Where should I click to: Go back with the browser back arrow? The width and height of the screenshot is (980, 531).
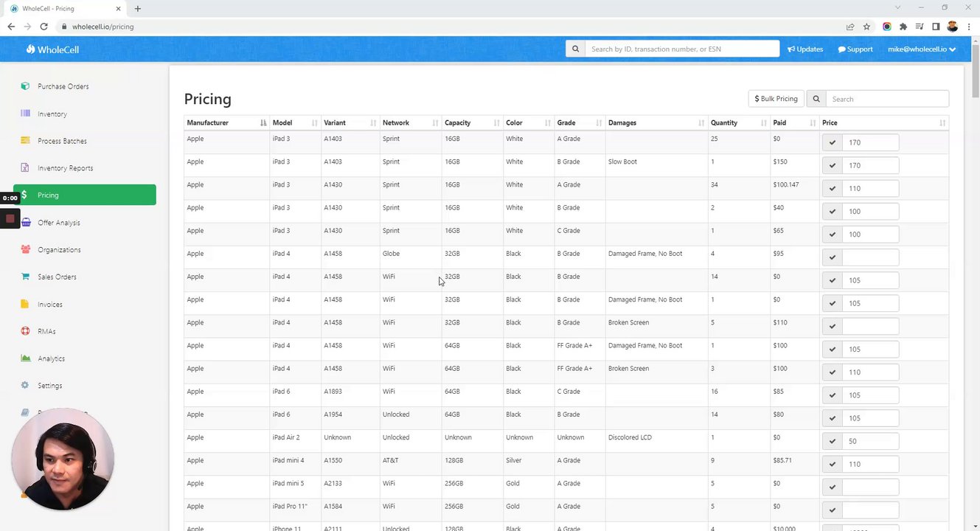coord(11,27)
